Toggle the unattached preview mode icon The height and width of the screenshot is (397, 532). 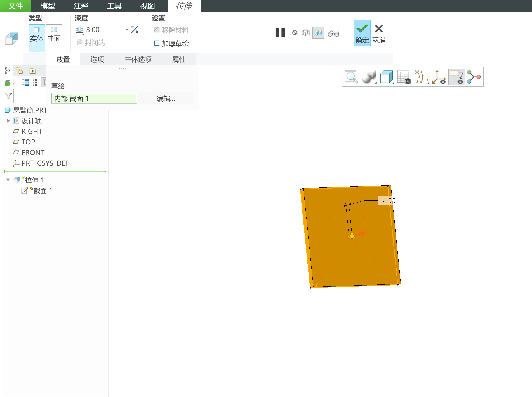(306, 33)
